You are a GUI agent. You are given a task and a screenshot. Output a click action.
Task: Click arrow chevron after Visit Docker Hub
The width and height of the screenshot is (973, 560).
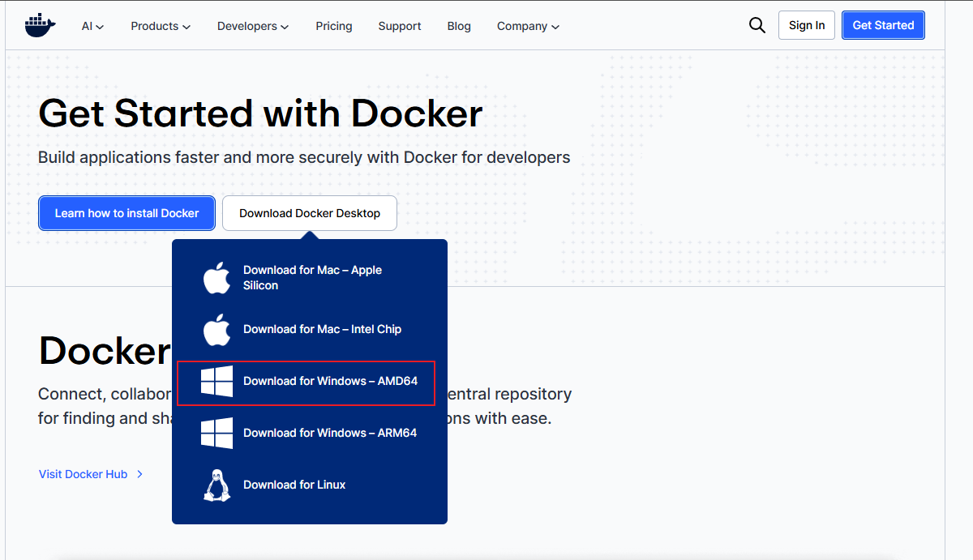pos(140,474)
